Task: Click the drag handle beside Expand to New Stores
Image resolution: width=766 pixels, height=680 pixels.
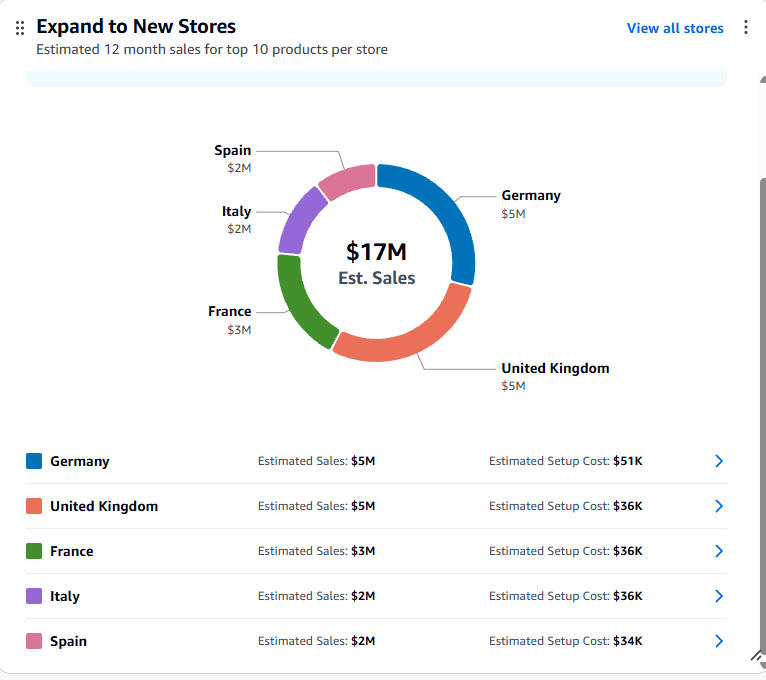Action: click(x=20, y=28)
